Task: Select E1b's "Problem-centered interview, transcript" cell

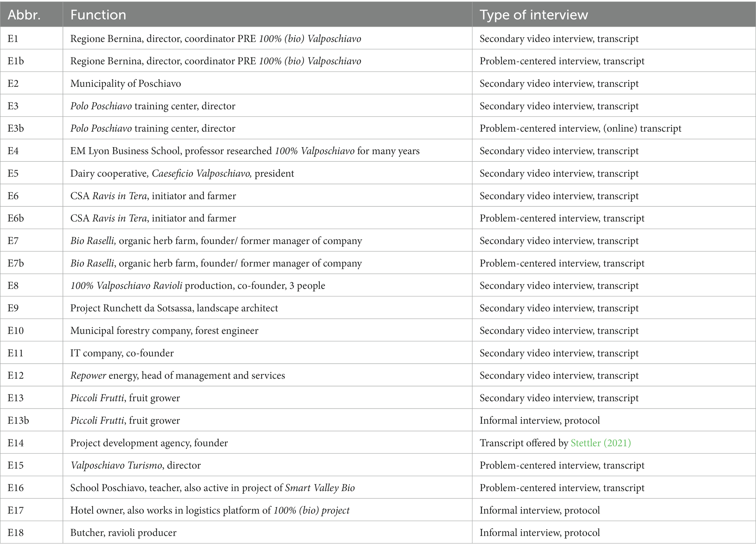Action: click(x=614, y=61)
